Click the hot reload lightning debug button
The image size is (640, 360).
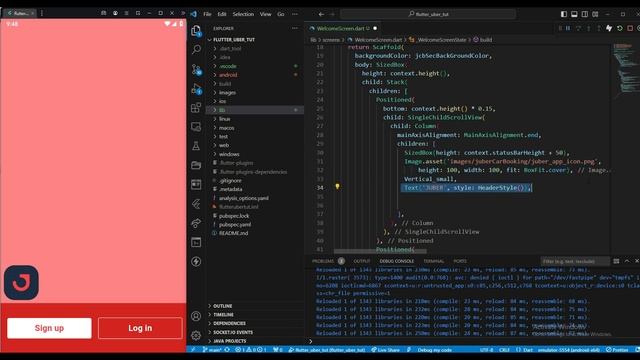(609, 28)
